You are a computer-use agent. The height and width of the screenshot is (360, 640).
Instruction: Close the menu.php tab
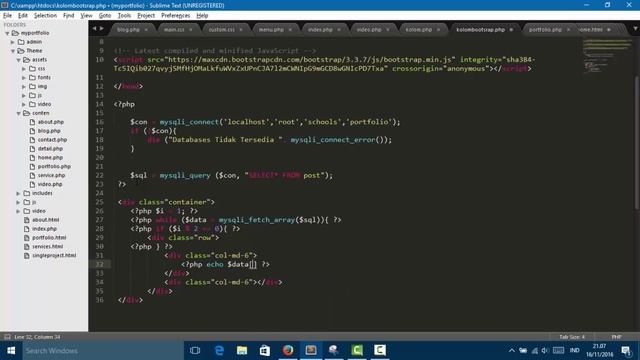[290, 30]
